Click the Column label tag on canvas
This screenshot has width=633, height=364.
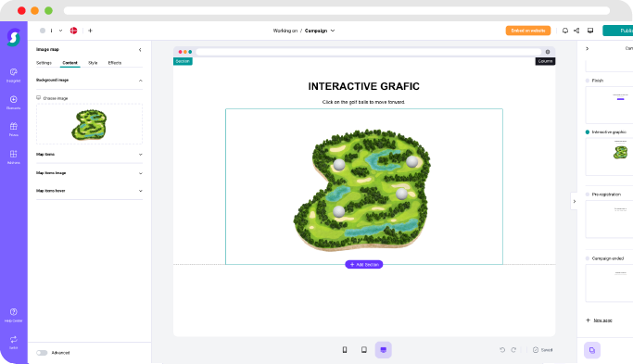[545, 61]
